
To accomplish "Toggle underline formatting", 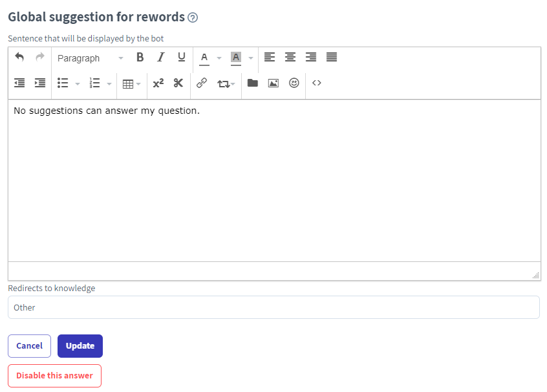I will [181, 58].
